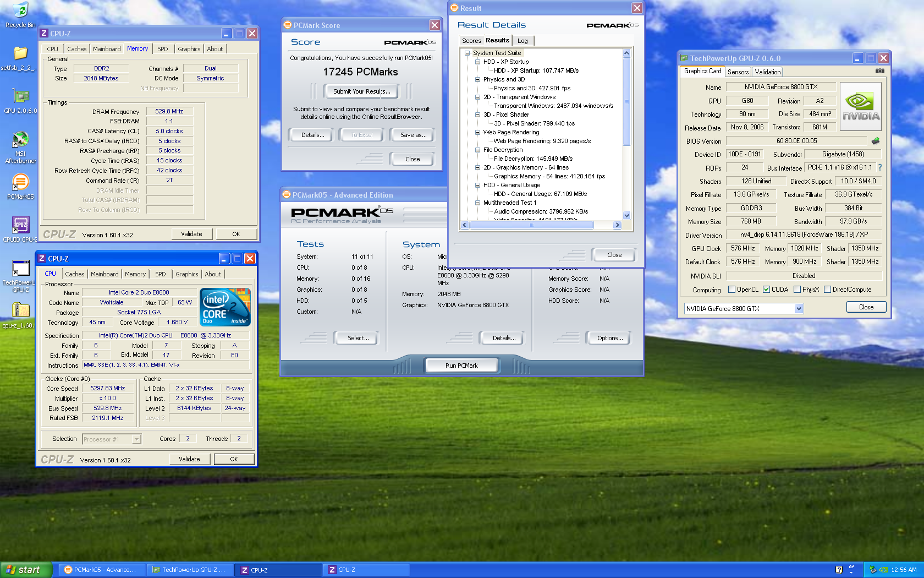Switch to the Sensors tab in GPU-Z

tap(738, 72)
